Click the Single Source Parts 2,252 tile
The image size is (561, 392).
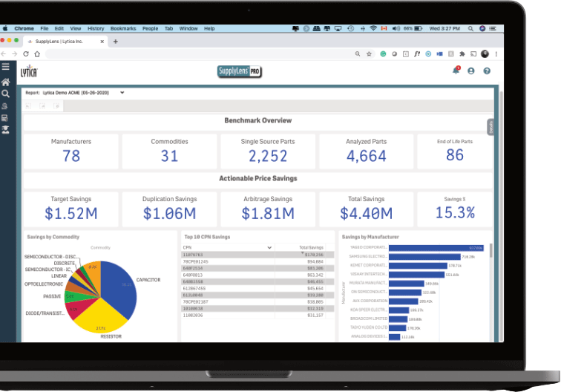[x=268, y=151]
